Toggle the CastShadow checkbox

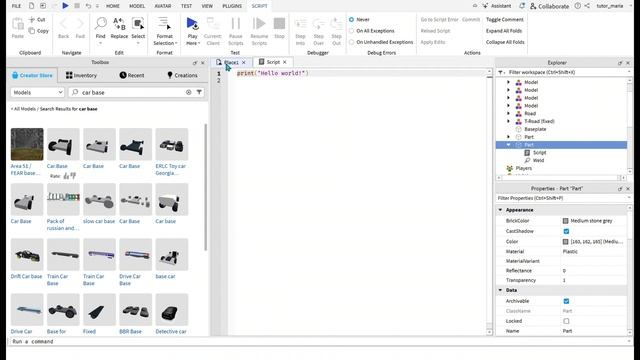tap(566, 231)
